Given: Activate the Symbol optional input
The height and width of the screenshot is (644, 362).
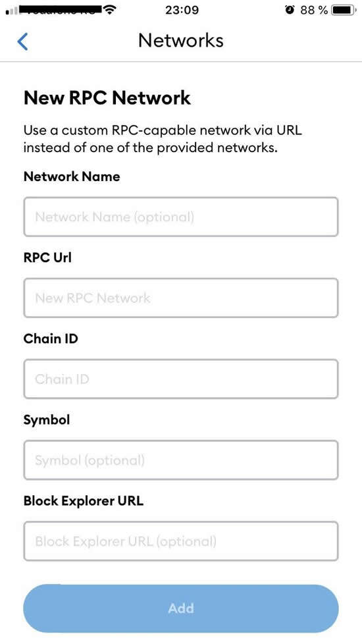Looking at the screenshot, I should tap(181, 460).
